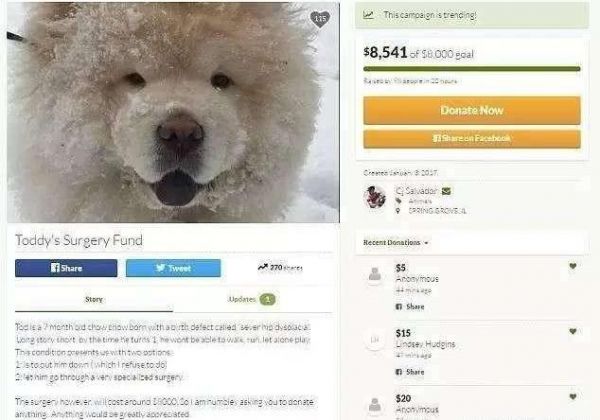The width and height of the screenshot is (600, 420).
Task: Click the envelope icon next to CJ Salvador
Action: click(446, 190)
